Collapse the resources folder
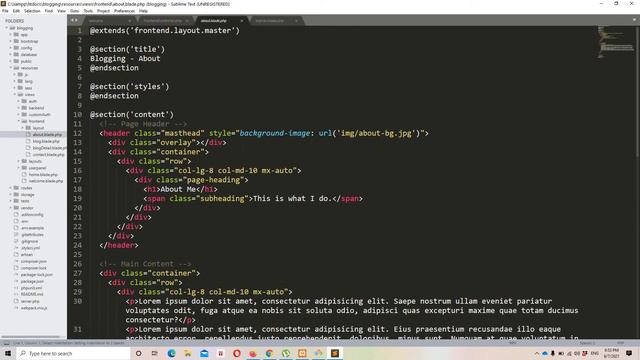Screen dimensions: 640x360 [x=11, y=68]
